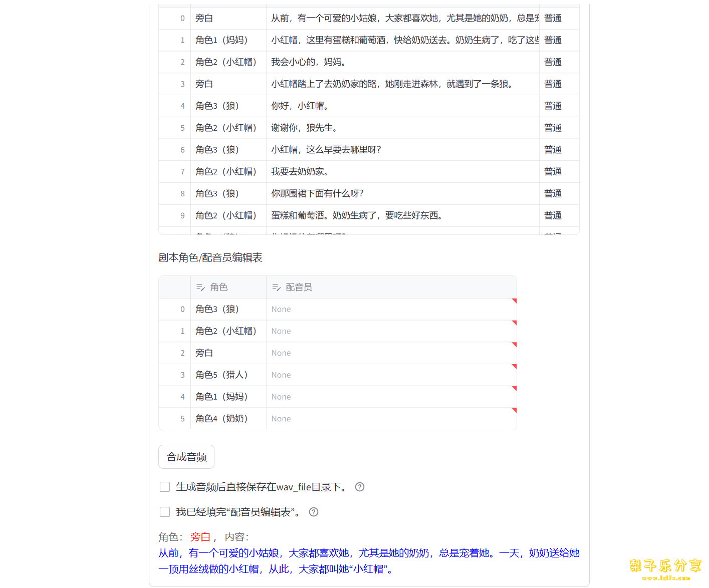The width and height of the screenshot is (709, 588).
Task: Click script line starting 小红帽踏上了去奶奶家的路
Action: coord(402,84)
